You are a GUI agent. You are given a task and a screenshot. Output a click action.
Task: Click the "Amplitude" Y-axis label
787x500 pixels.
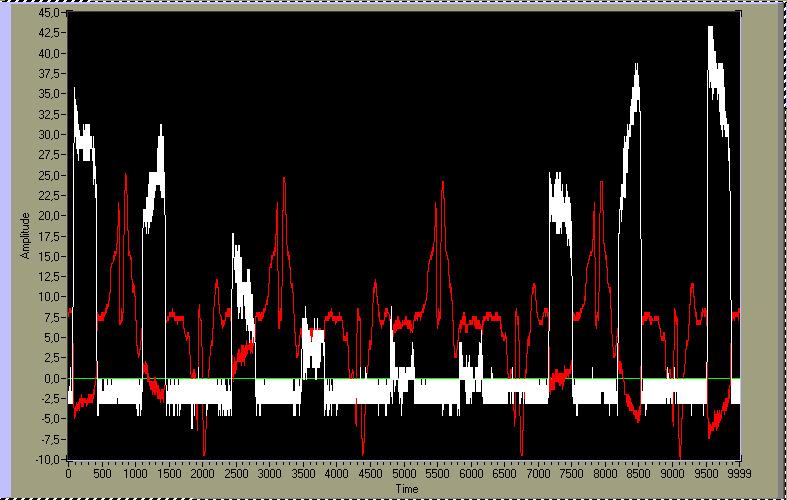point(25,235)
